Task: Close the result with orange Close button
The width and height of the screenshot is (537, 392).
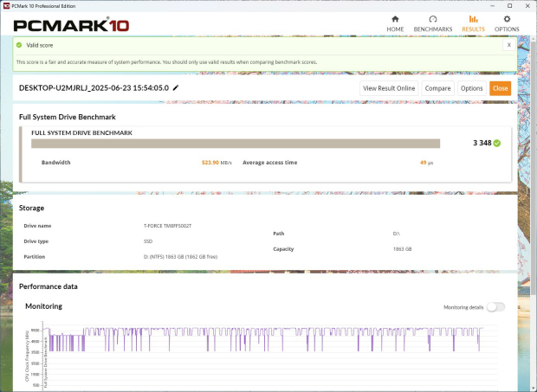Action: click(500, 88)
